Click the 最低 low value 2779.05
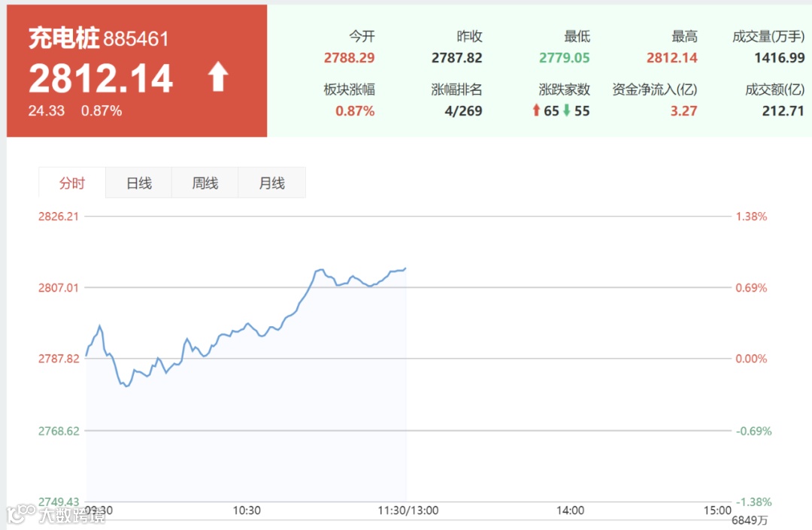 click(565, 58)
